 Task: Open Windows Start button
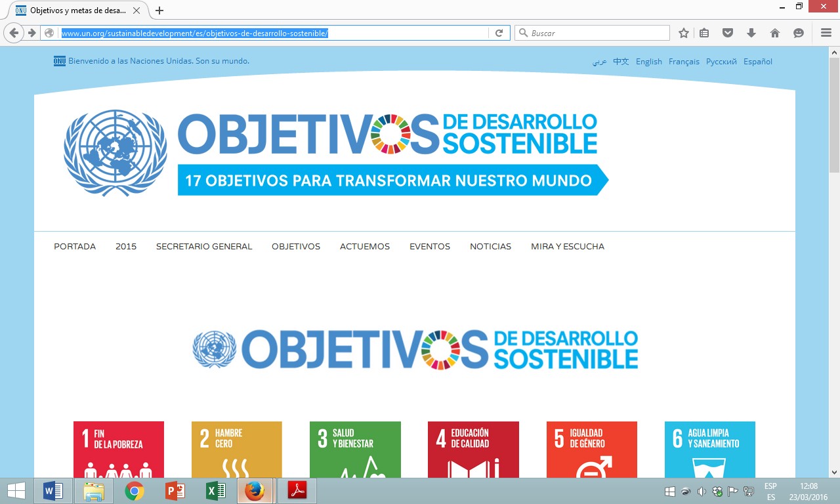tap(16, 491)
